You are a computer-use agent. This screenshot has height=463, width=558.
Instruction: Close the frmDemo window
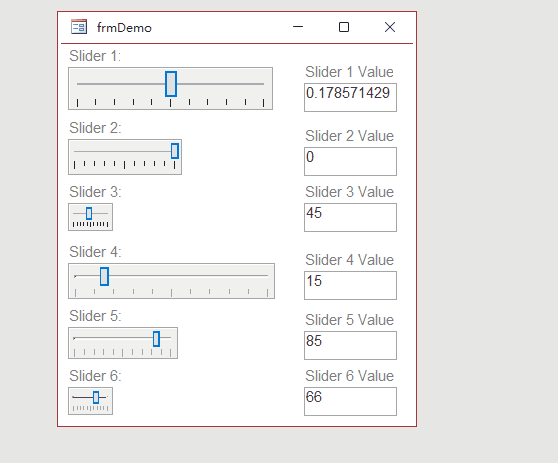(x=390, y=27)
